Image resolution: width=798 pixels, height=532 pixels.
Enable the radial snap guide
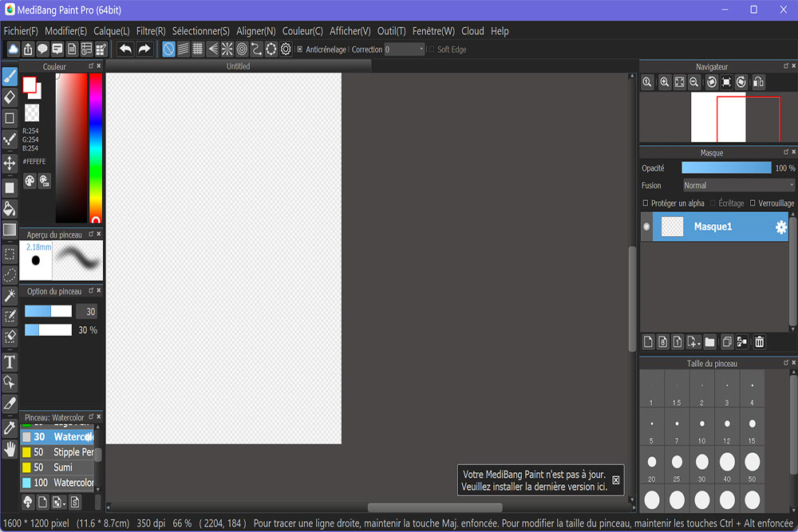[x=227, y=49]
